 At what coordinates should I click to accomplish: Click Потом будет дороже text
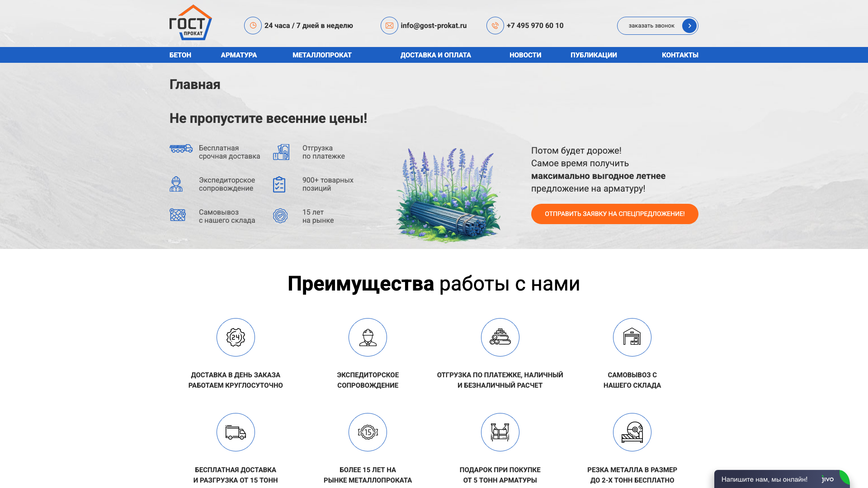(576, 151)
